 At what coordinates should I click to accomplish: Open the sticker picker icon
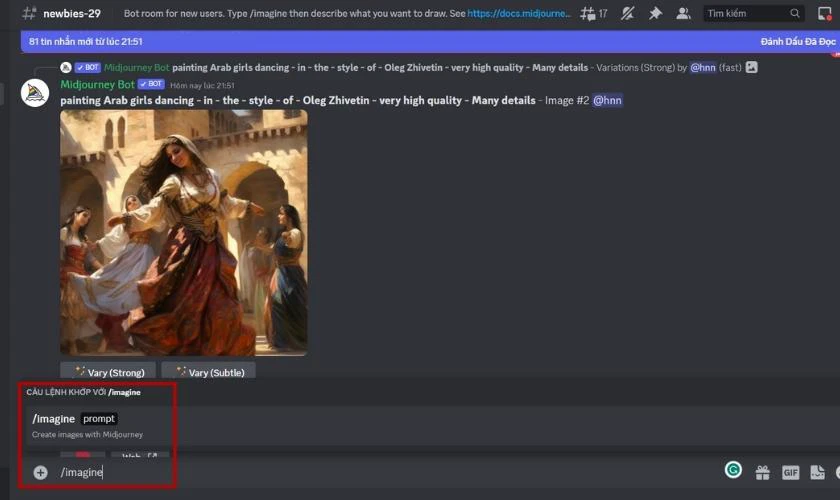click(818, 472)
